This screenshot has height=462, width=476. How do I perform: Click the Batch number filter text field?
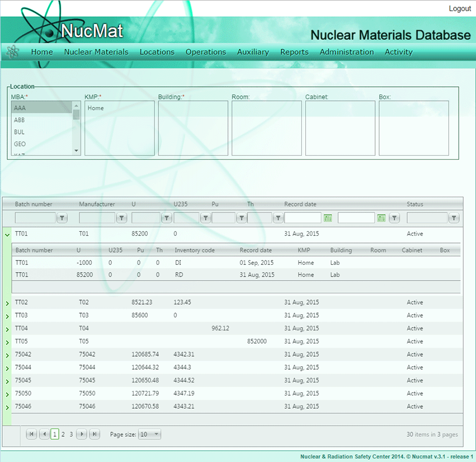point(35,218)
